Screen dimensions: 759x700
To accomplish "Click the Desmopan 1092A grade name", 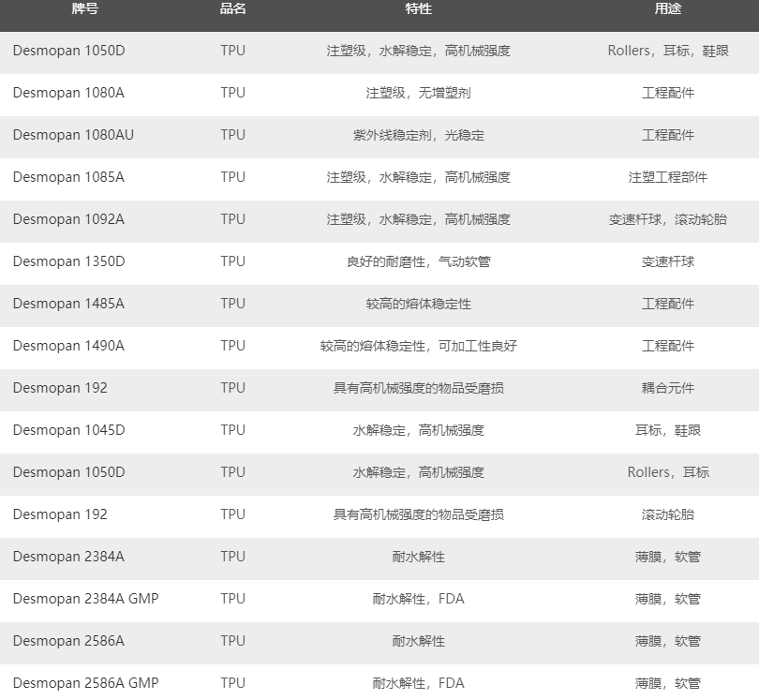I will point(68,219).
